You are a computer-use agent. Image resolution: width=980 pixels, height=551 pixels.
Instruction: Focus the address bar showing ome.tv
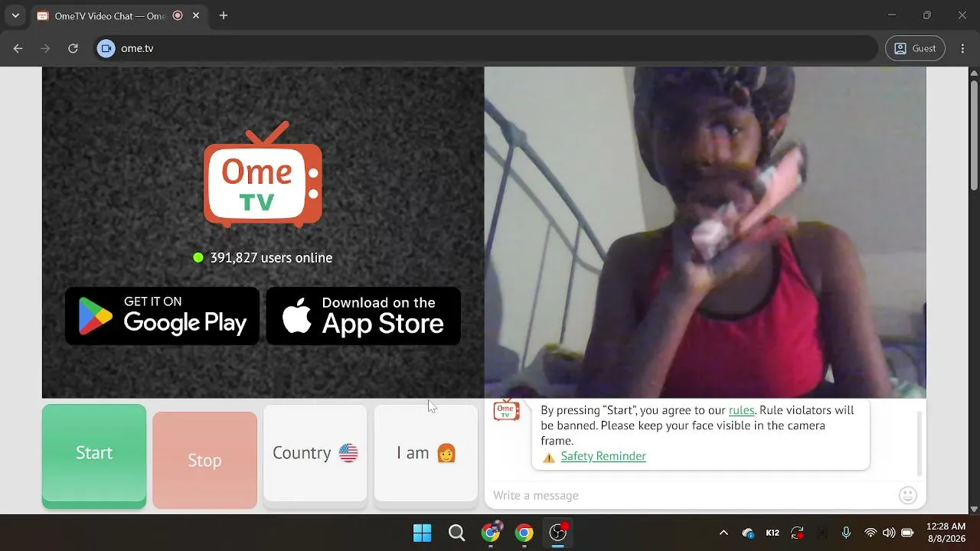pos(486,48)
